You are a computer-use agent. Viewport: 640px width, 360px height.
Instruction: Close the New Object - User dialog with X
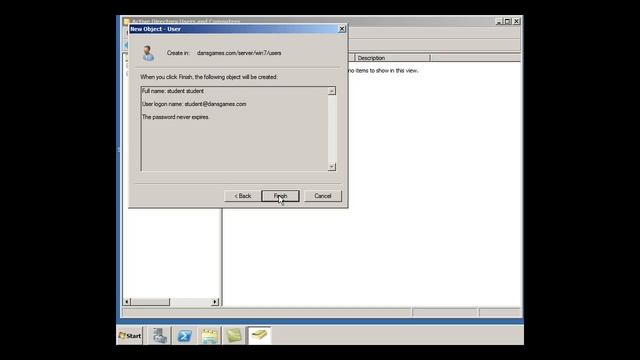(x=342, y=29)
